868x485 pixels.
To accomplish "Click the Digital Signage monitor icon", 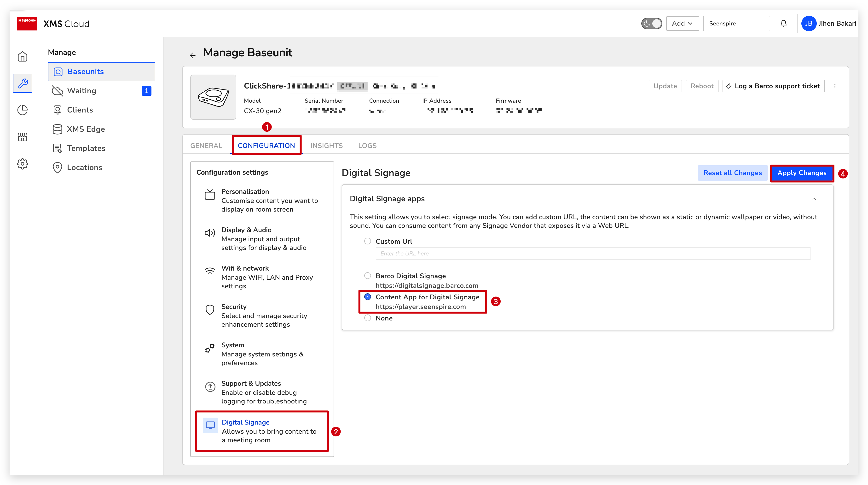I will [210, 425].
